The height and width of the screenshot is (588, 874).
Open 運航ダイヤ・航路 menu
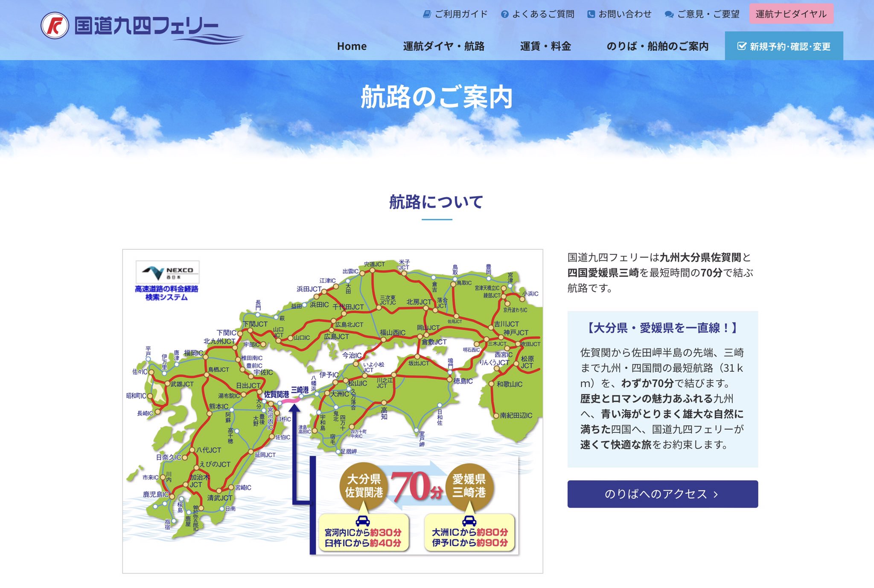444,46
